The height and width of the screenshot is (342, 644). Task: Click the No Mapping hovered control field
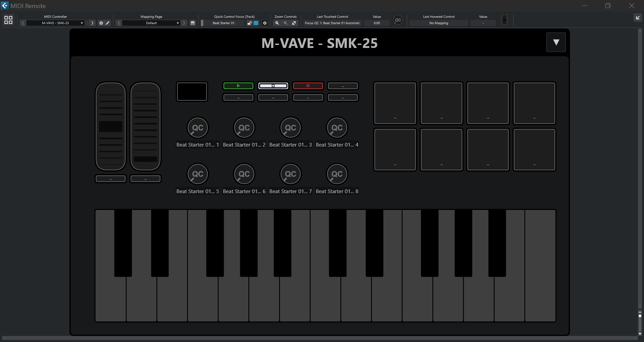(x=439, y=23)
